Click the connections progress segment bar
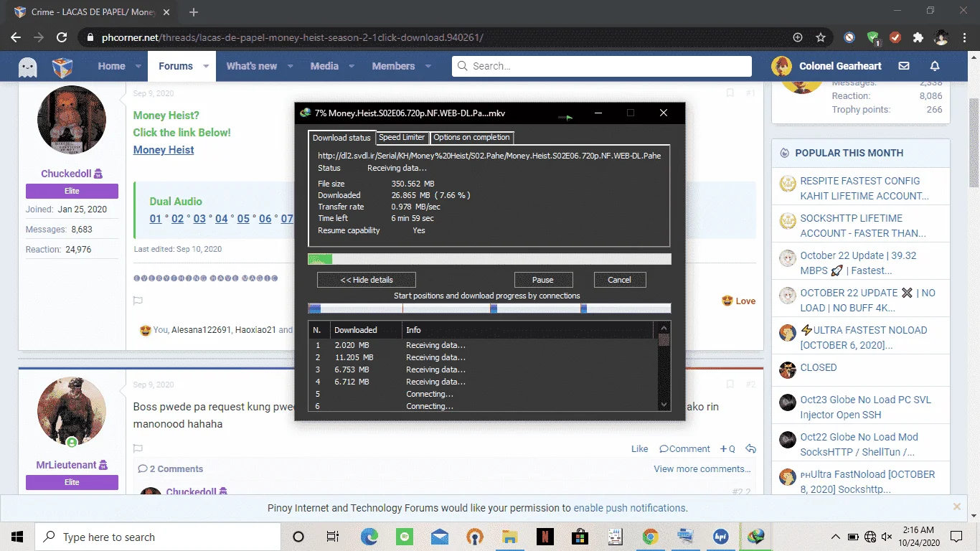The image size is (980, 551). coord(489,309)
